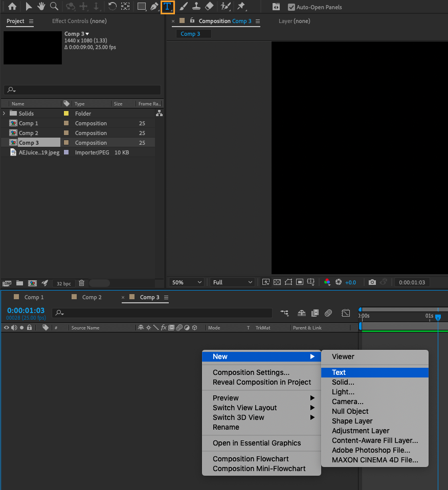Open project flowchart view icon

click(160, 113)
